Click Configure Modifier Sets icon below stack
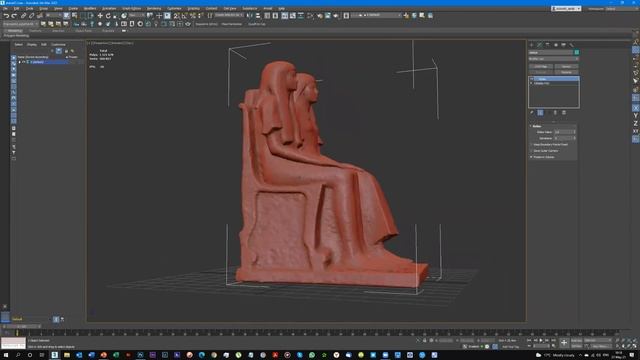Viewport: 640px width, 360px height. [x=564, y=113]
